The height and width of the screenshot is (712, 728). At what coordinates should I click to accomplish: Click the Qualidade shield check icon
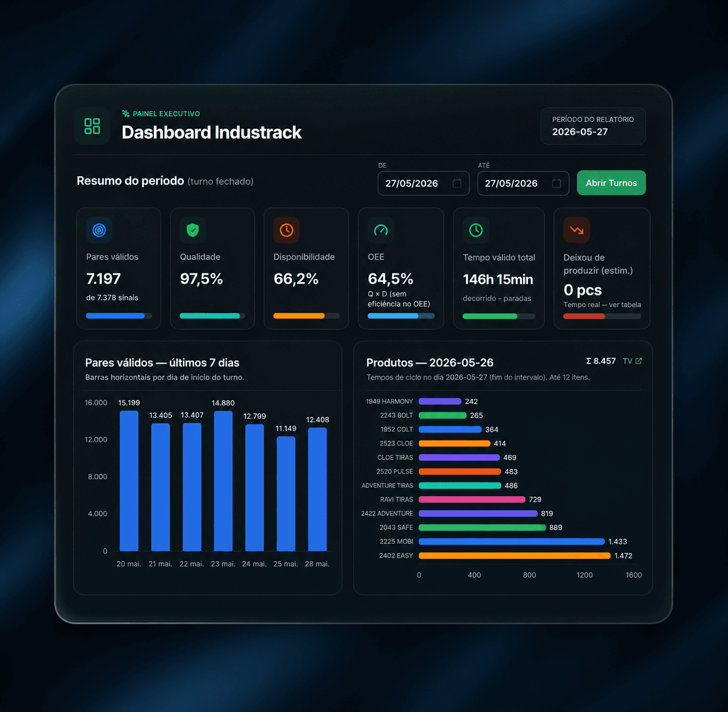(193, 230)
